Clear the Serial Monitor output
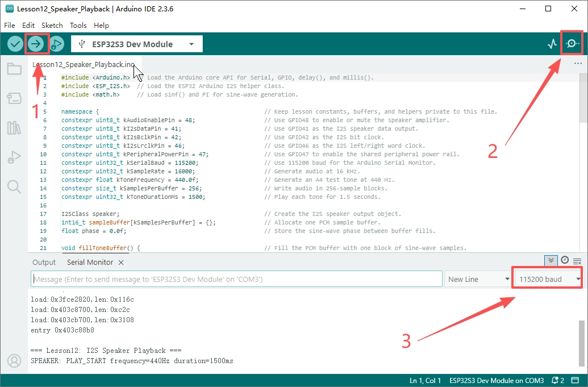 click(578, 261)
